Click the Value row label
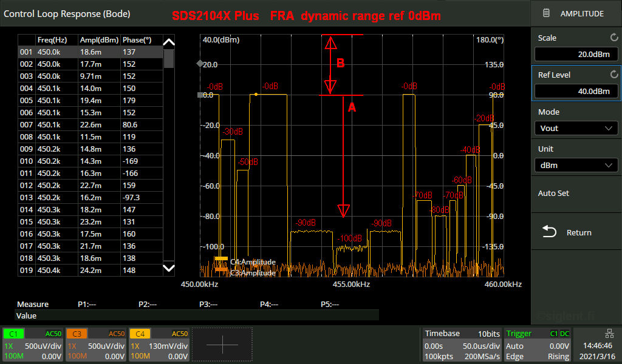The width and height of the screenshot is (622, 364). point(26,315)
